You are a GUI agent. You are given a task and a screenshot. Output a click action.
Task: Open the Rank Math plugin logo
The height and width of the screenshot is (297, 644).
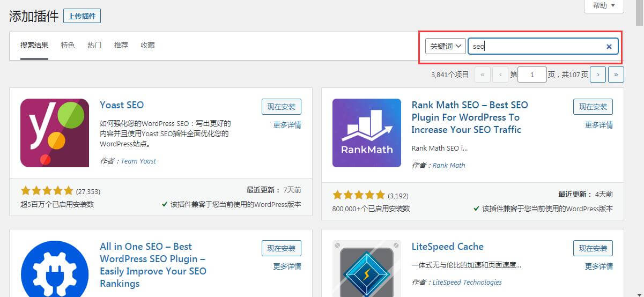[x=367, y=133]
